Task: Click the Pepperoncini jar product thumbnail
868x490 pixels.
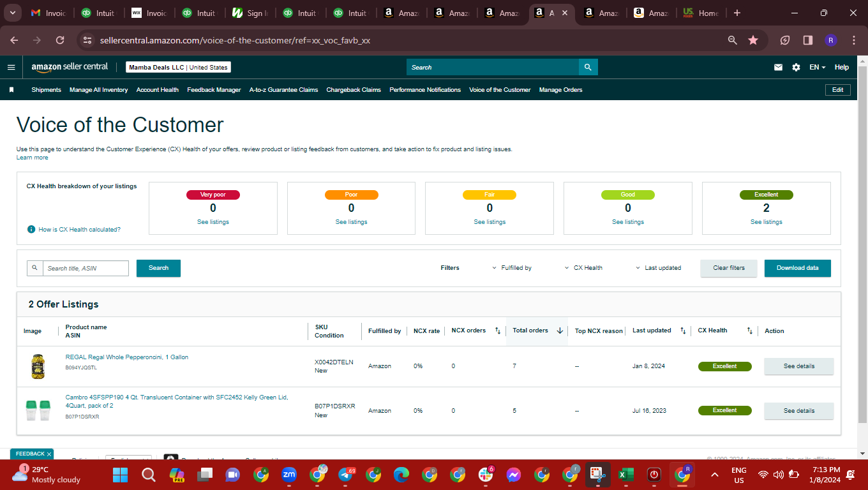Action: (x=38, y=367)
